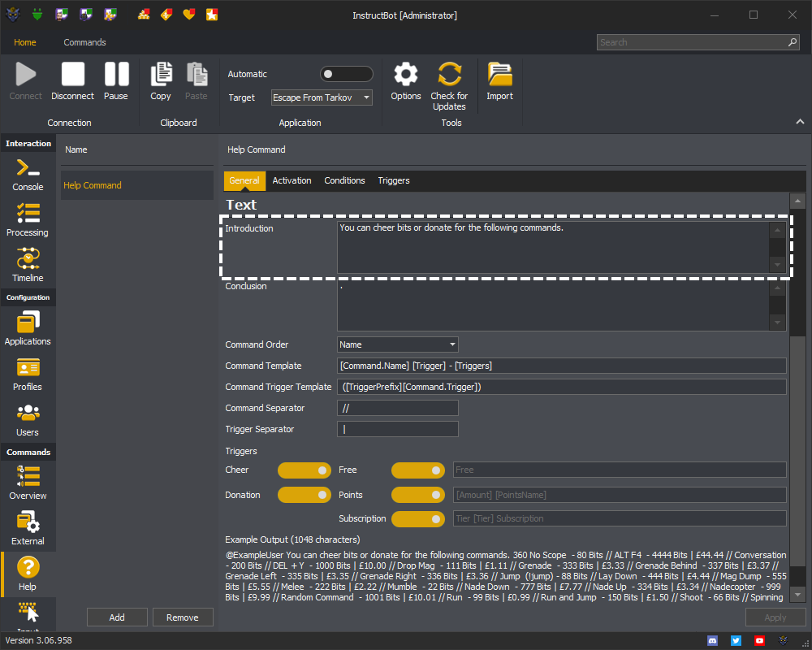The width and height of the screenshot is (812, 650).
Task: Open the Processing section
Action: 28,220
